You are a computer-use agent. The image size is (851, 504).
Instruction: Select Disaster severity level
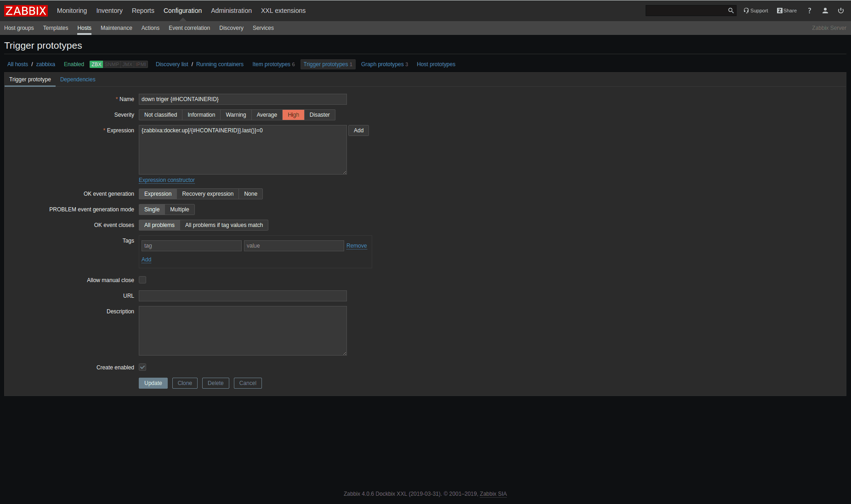click(x=319, y=115)
